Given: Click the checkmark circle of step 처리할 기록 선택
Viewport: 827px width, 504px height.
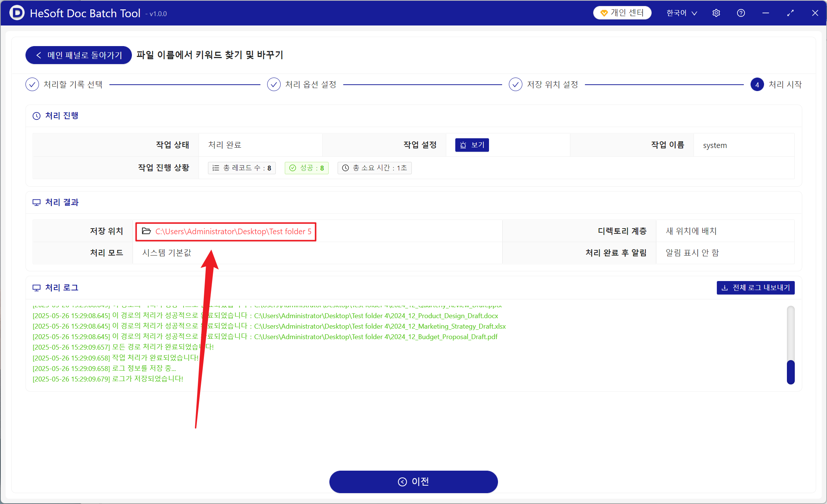Looking at the screenshot, I should coord(32,85).
